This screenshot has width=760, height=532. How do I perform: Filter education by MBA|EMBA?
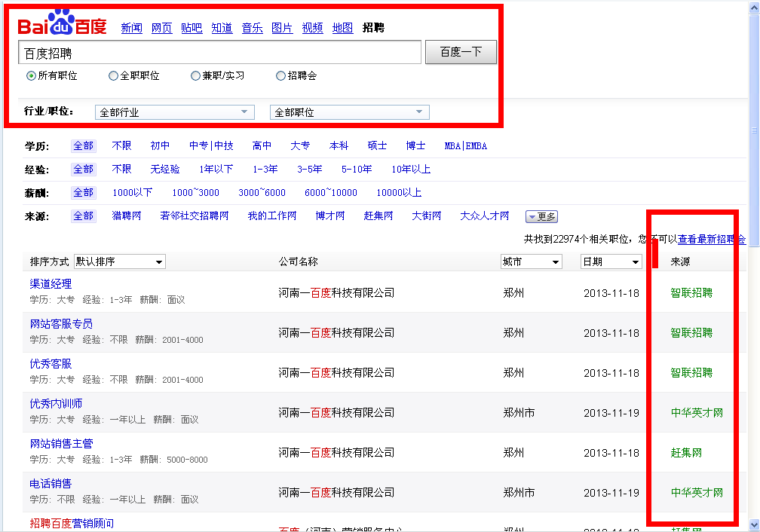466,146
